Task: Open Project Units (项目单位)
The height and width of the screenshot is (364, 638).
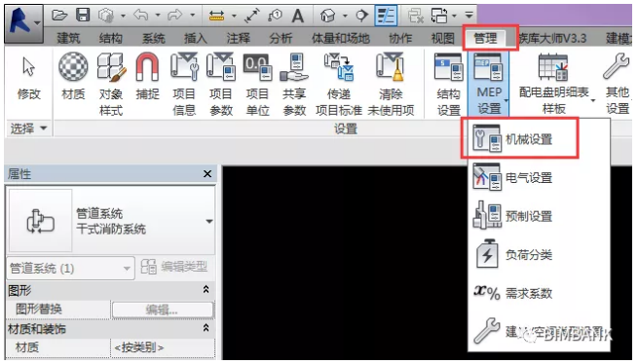Action: pos(257,85)
